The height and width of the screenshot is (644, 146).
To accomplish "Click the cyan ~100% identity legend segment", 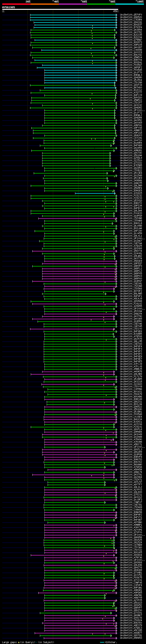I will (130, 4).
